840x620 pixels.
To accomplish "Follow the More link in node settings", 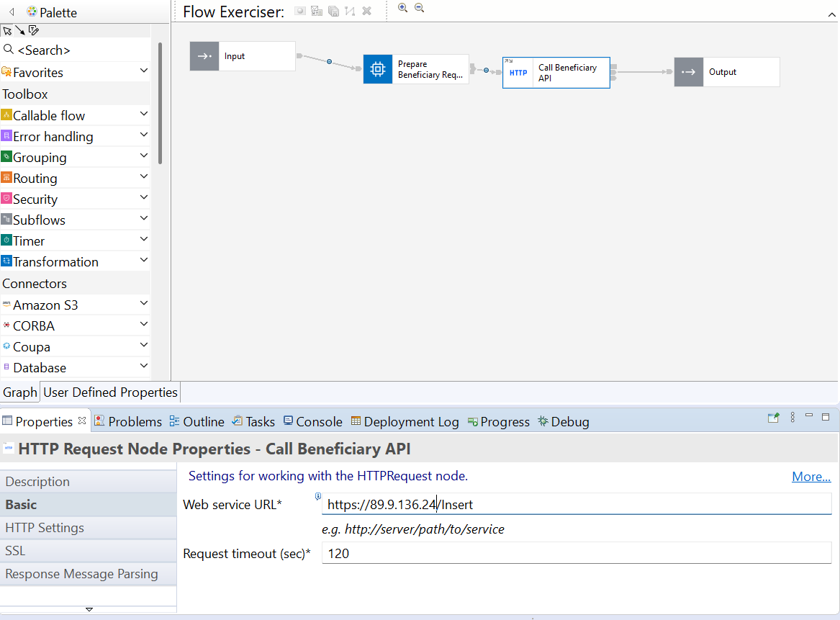I will click(x=810, y=476).
